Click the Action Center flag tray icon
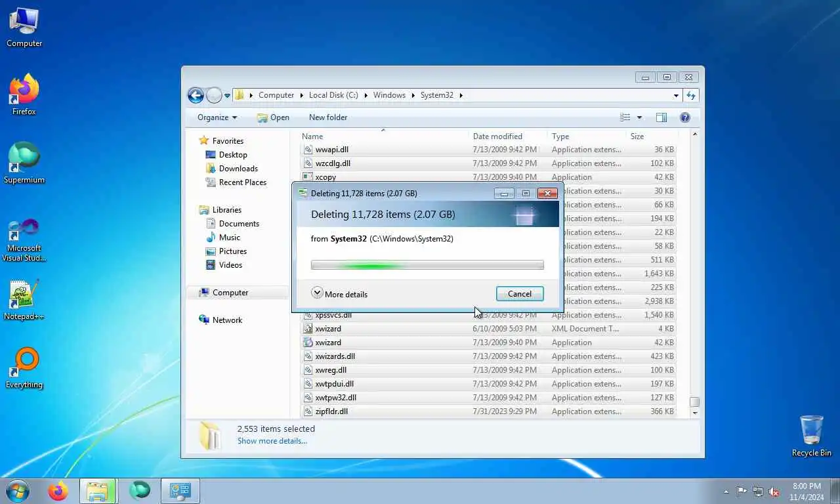Screen dimensions: 840x504 click(742, 492)
